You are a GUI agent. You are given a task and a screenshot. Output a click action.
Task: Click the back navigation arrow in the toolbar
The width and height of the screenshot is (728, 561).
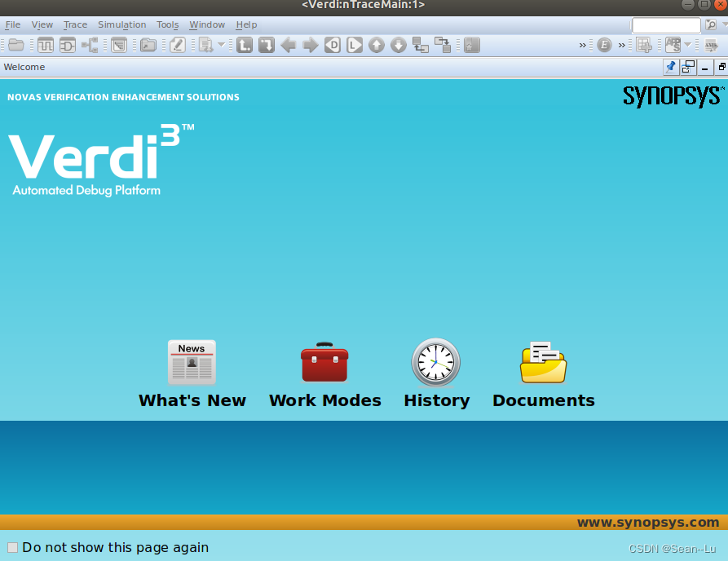coord(288,45)
